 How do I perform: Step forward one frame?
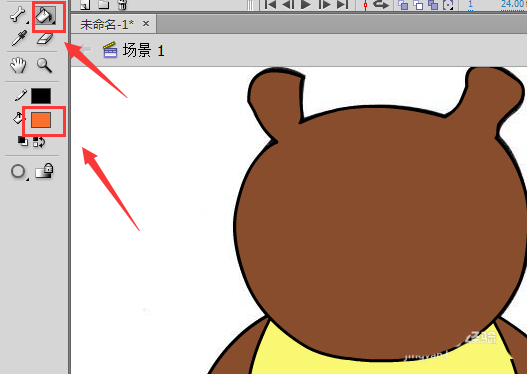pyautogui.click(x=324, y=4)
